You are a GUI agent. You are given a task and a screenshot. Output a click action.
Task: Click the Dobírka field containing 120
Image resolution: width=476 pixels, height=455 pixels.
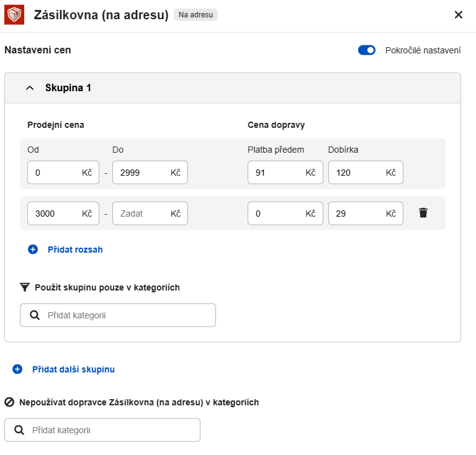click(356, 173)
